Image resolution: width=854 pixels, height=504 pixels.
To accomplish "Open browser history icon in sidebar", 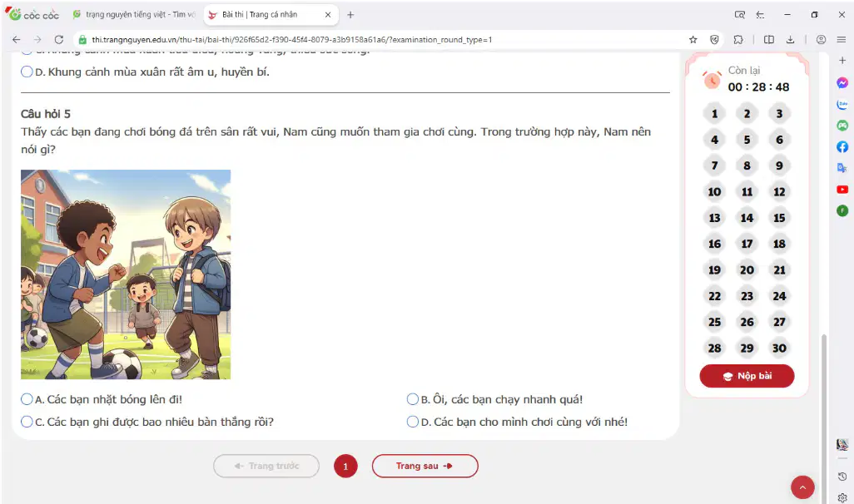I will click(842, 477).
